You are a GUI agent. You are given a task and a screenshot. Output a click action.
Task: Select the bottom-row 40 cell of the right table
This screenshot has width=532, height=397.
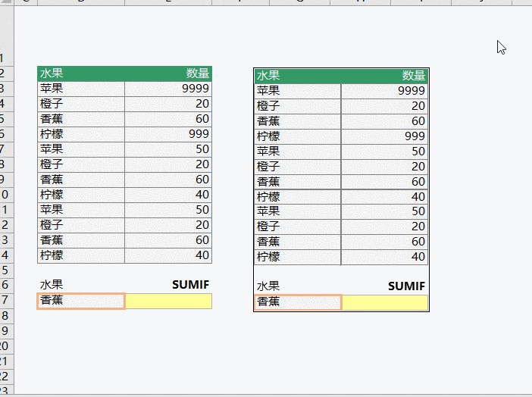tap(384, 257)
